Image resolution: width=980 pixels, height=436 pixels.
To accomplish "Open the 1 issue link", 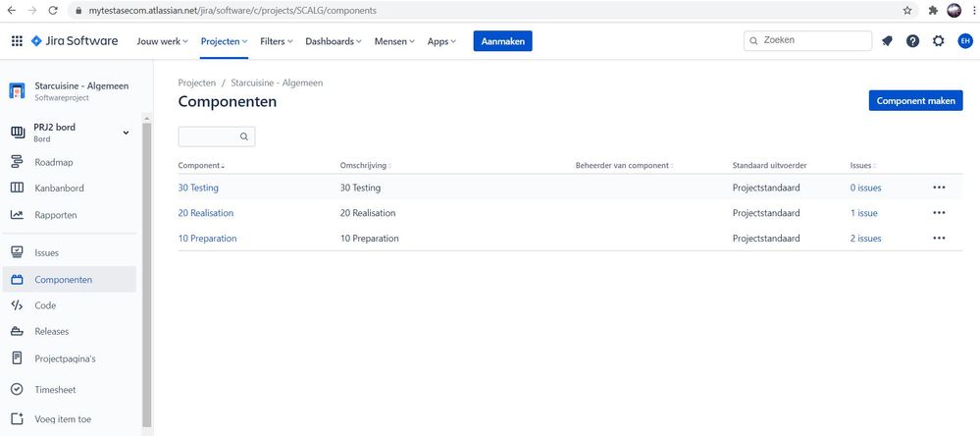I will pos(863,213).
